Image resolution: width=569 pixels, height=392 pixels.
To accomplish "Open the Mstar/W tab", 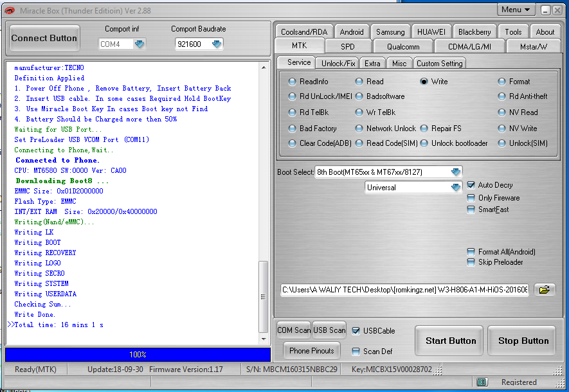I will (x=534, y=46).
